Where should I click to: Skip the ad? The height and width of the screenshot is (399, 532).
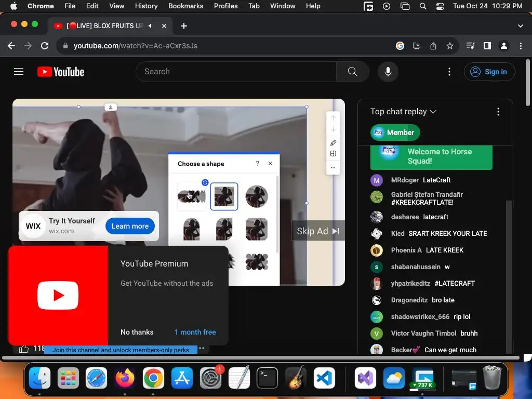coord(318,231)
